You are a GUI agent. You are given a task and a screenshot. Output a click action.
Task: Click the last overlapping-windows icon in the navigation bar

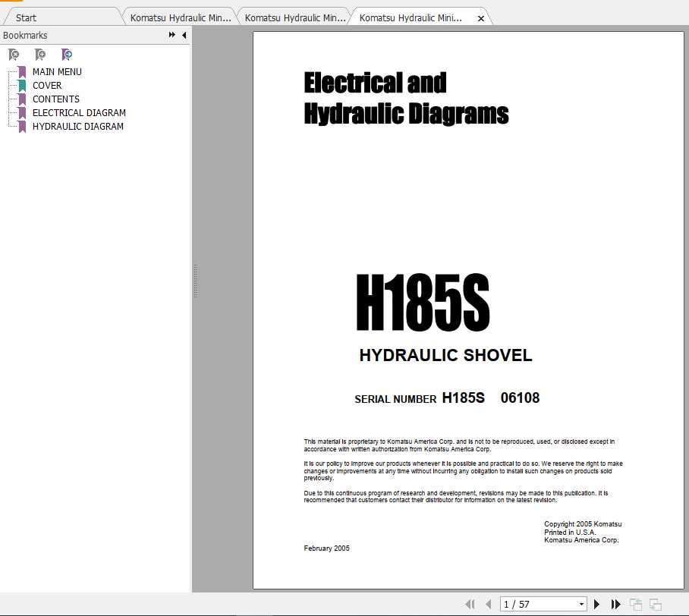tap(655, 605)
